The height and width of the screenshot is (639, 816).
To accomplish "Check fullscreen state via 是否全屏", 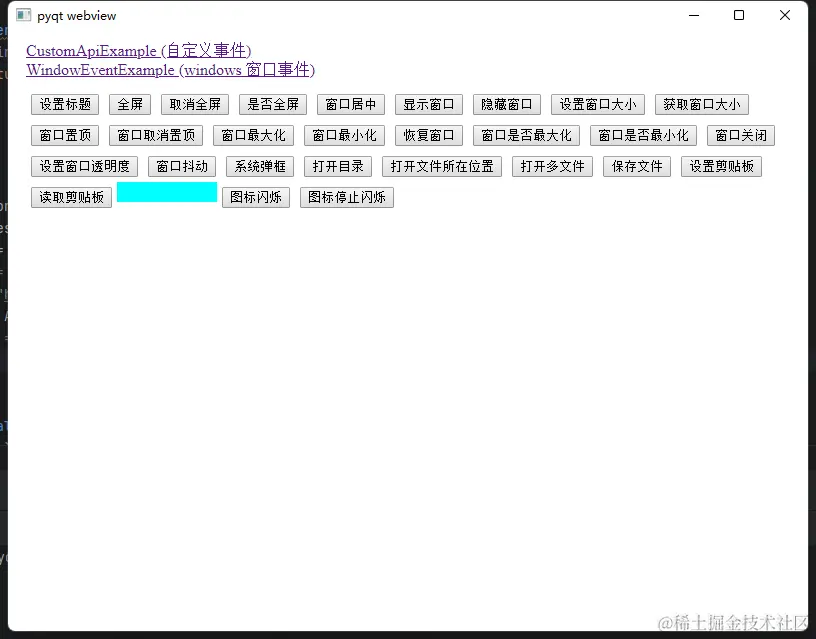I will tap(272, 104).
